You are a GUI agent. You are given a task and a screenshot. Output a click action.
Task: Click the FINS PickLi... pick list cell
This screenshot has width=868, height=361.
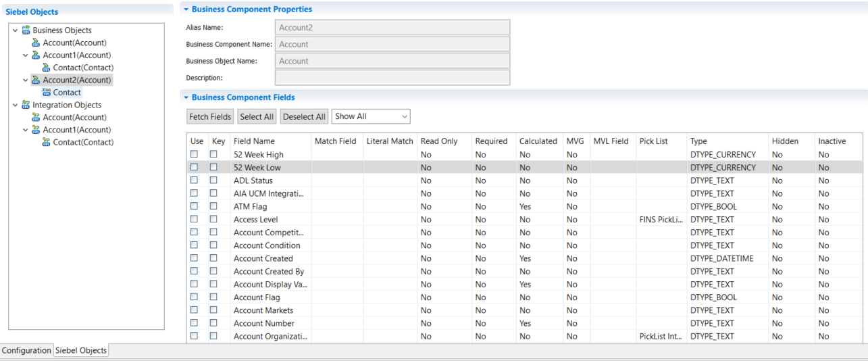(x=661, y=219)
